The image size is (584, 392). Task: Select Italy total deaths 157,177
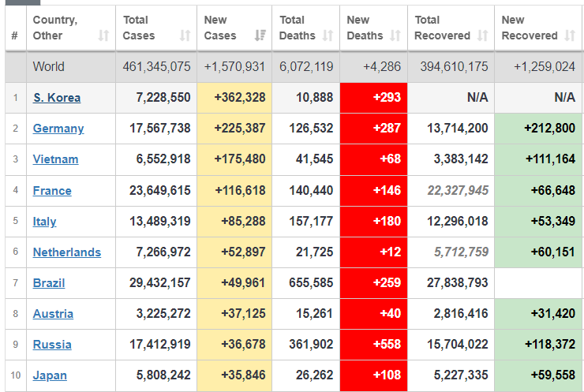point(311,222)
